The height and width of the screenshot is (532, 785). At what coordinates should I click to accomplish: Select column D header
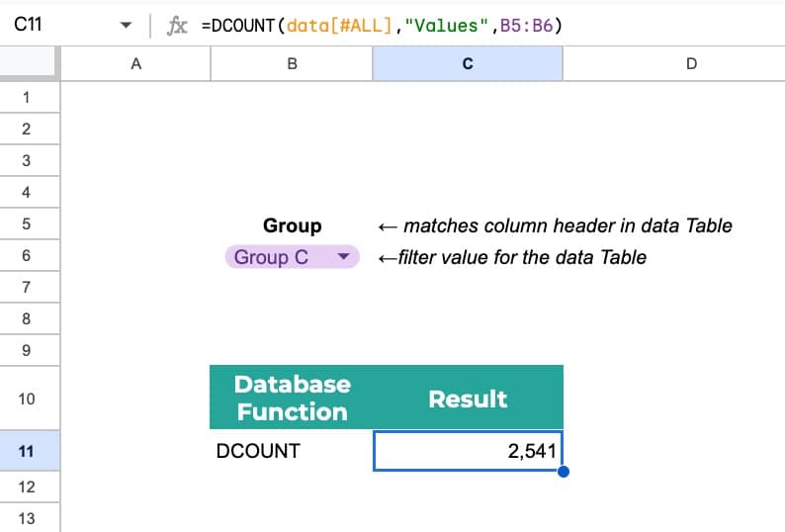click(x=690, y=64)
